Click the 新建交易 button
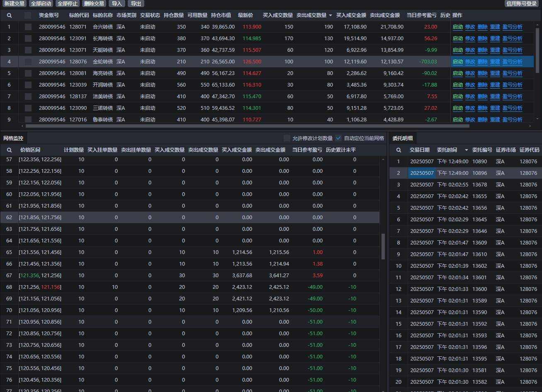The width and height of the screenshot is (542, 392). coord(14,4)
